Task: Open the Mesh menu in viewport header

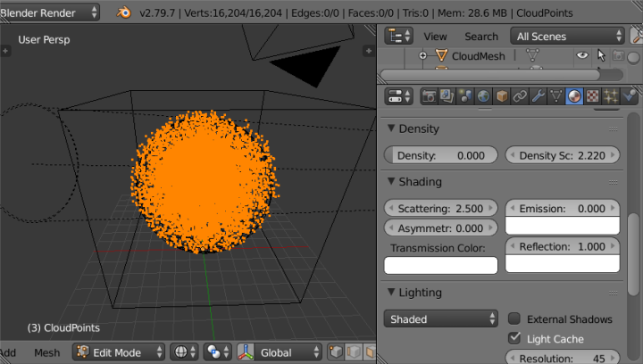Action: coord(46,352)
